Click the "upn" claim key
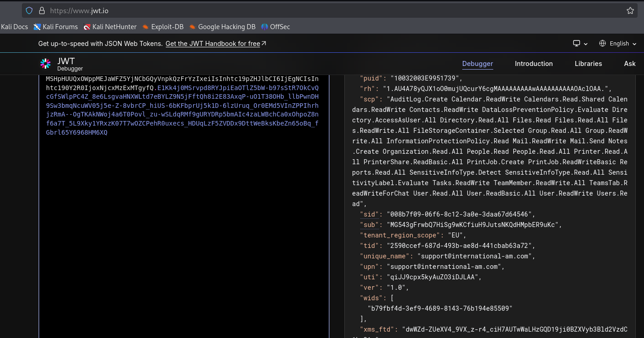Viewport: 644px width, 338px height. click(x=369, y=267)
